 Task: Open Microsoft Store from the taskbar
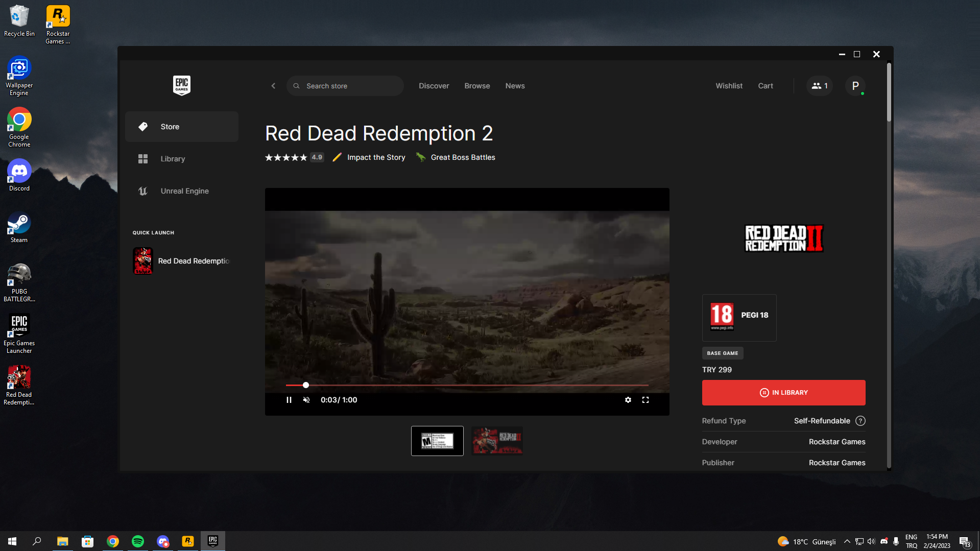click(87, 541)
